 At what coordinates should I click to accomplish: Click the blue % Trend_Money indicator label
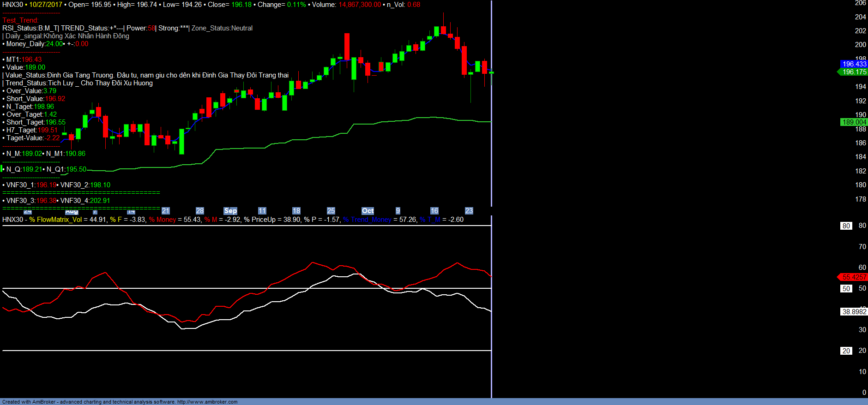367,220
